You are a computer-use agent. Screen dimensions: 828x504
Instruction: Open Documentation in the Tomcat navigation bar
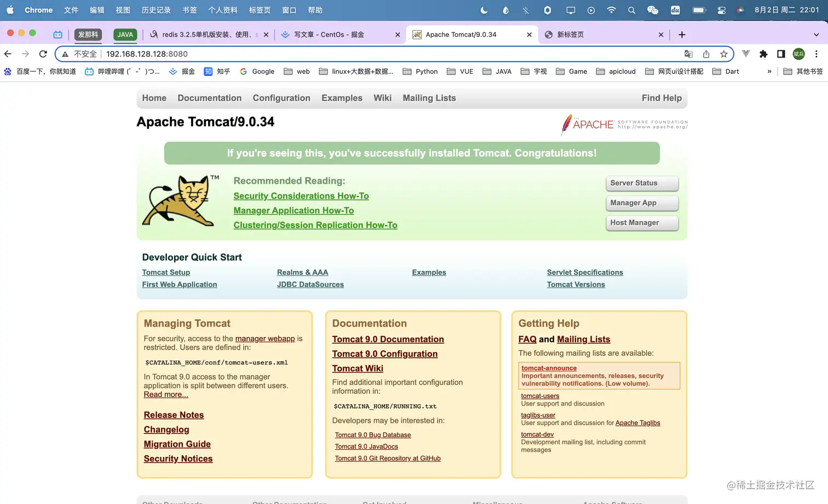pyautogui.click(x=209, y=98)
